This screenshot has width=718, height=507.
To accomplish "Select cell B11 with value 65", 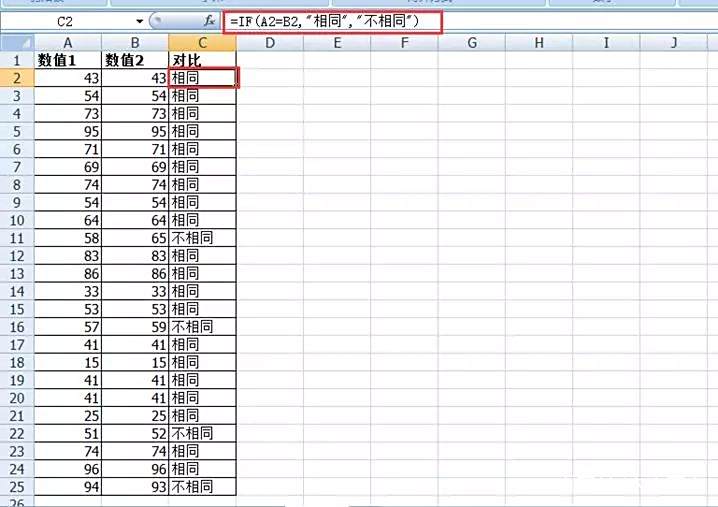I will coord(135,238).
